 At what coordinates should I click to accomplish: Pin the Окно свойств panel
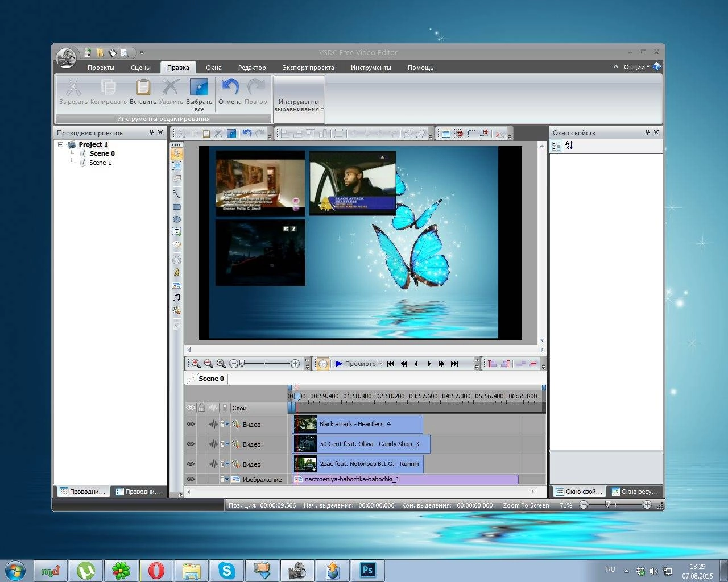tap(647, 132)
